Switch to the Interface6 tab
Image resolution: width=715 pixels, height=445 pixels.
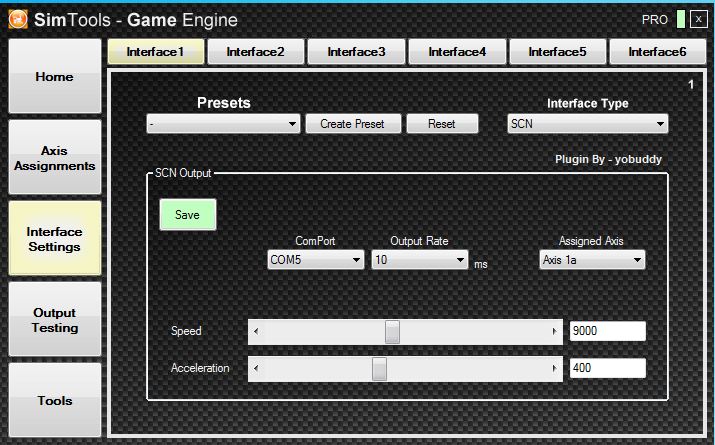tap(658, 52)
